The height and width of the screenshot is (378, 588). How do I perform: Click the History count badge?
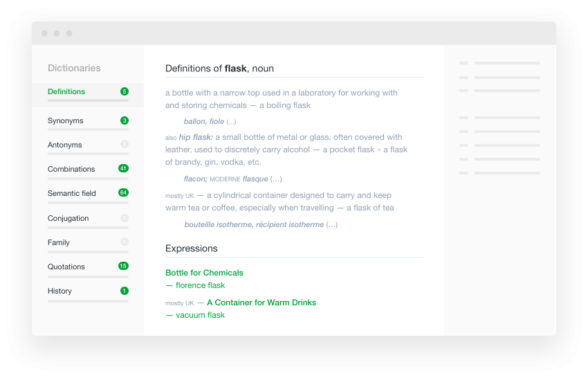[x=124, y=291]
